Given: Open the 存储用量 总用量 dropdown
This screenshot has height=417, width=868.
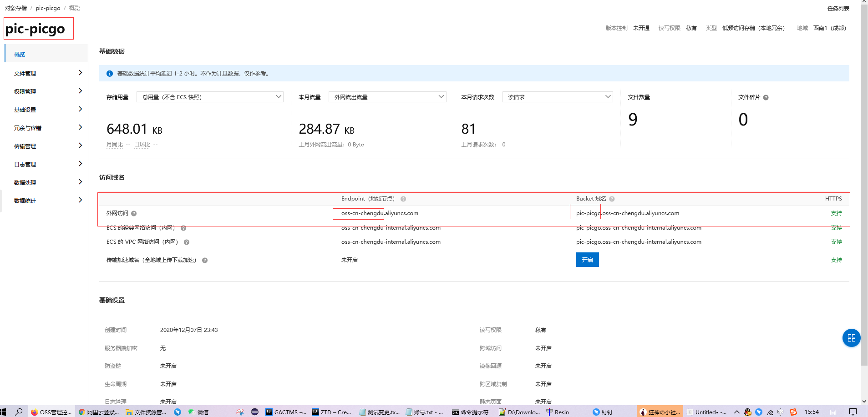Looking at the screenshot, I should click(x=210, y=97).
